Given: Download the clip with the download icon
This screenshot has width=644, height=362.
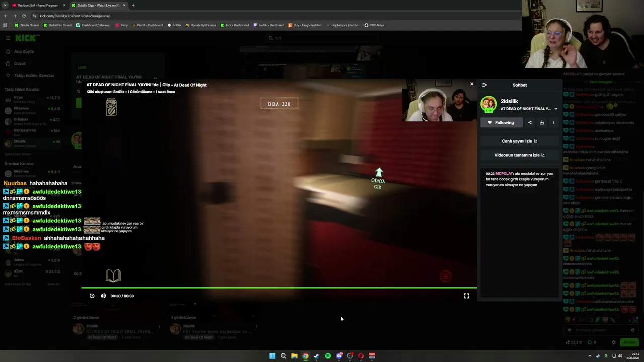Looking at the screenshot, I should [x=542, y=123].
